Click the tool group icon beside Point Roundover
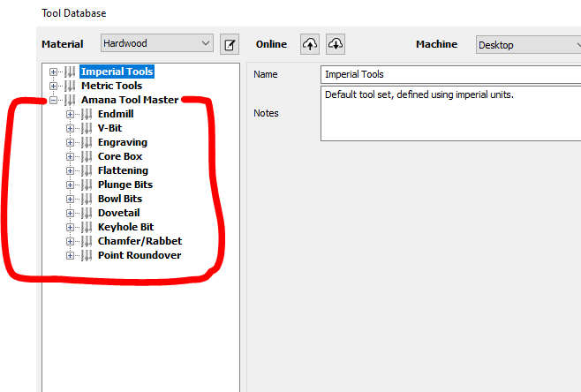Viewport: 581px width, 392px height. pyautogui.click(x=87, y=256)
